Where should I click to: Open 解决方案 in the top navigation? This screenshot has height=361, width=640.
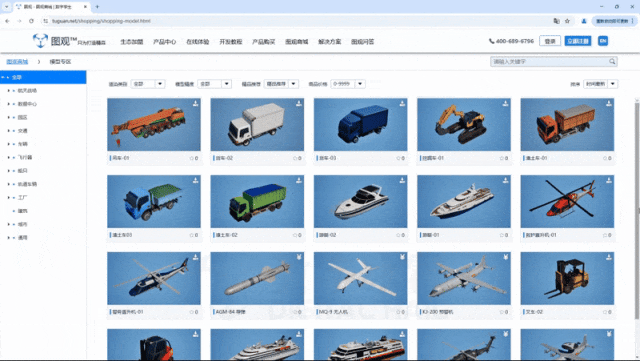330,42
